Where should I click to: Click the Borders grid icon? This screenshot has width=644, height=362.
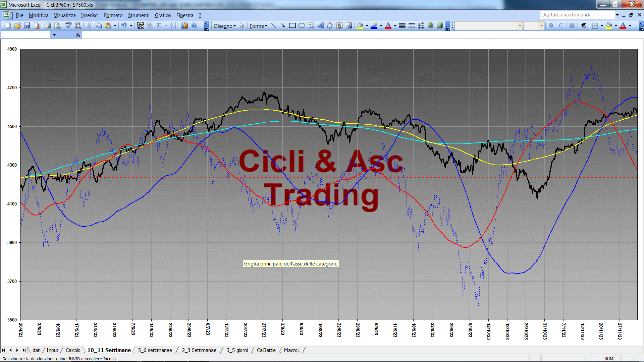point(595,25)
